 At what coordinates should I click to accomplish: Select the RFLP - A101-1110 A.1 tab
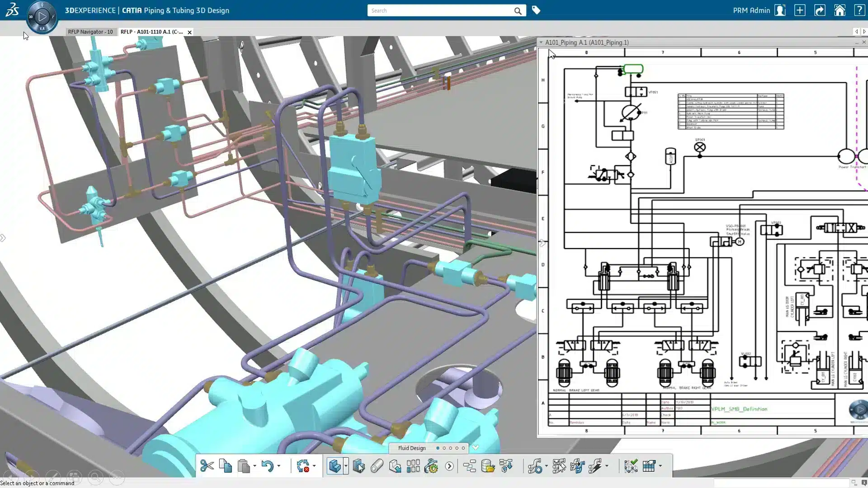[151, 32]
